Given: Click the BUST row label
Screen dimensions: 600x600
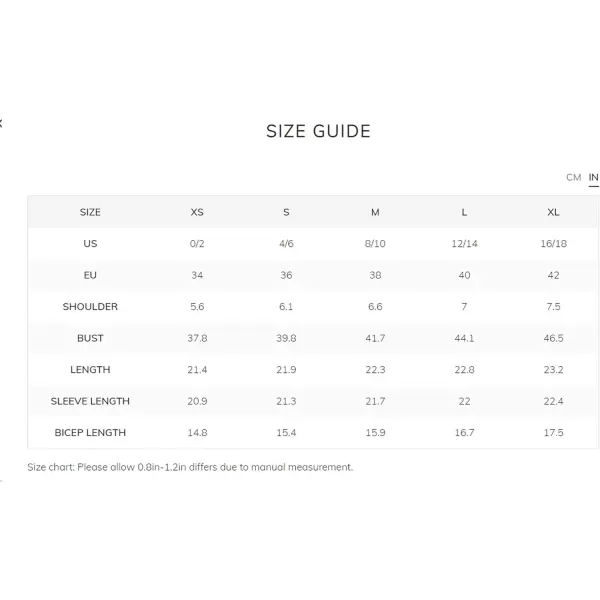Looking at the screenshot, I should tap(90, 338).
